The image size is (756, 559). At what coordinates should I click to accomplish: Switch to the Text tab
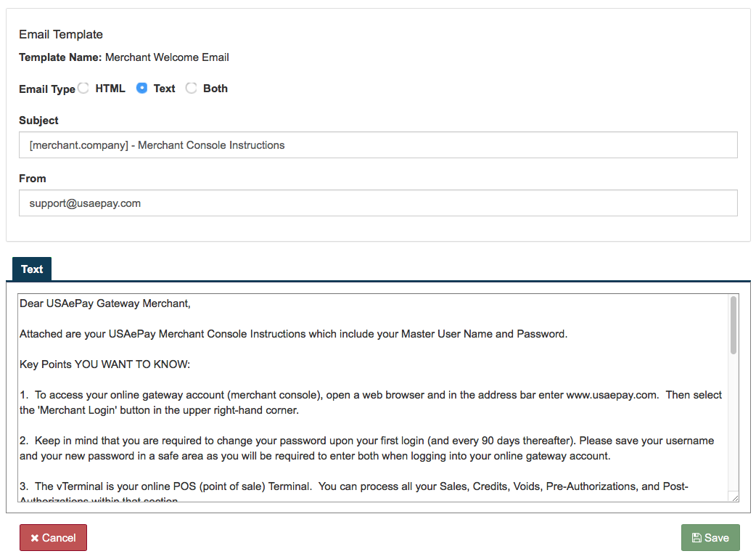[32, 269]
